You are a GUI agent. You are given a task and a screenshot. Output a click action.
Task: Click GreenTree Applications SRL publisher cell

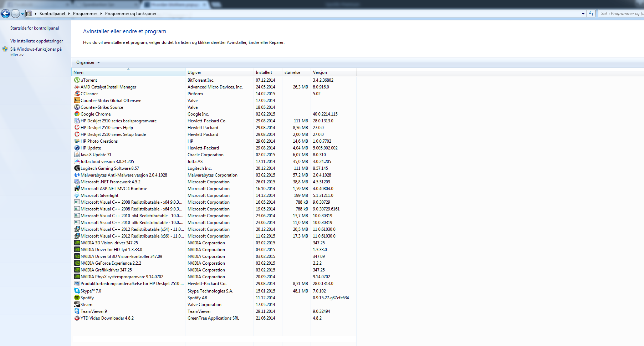(x=213, y=318)
